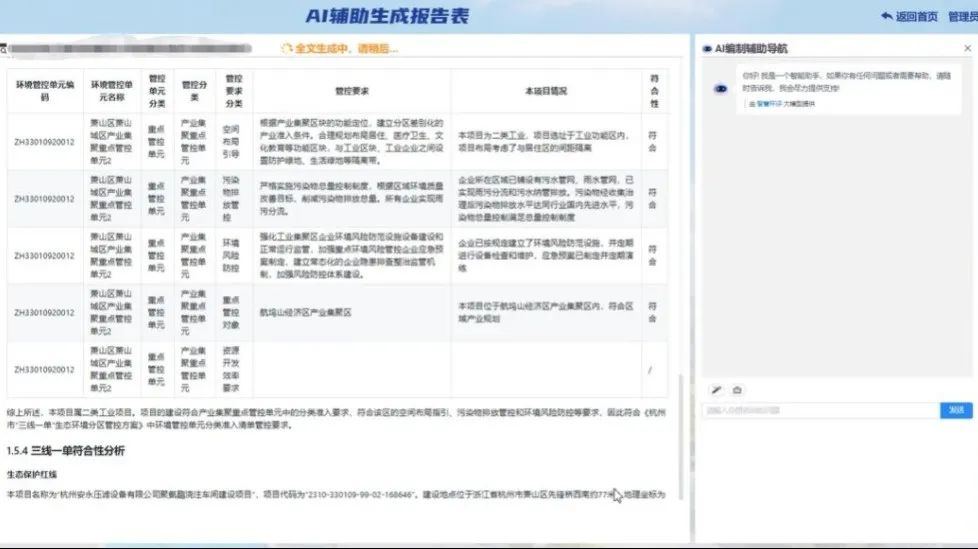The height and width of the screenshot is (549, 978).
Task: Click the pencil edit icon above chat input
Action: pyautogui.click(x=716, y=390)
